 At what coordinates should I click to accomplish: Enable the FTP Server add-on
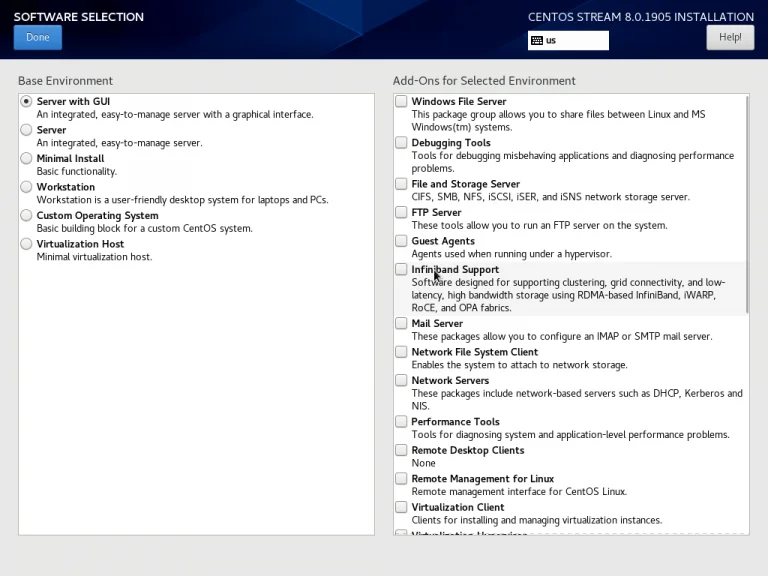pos(401,213)
